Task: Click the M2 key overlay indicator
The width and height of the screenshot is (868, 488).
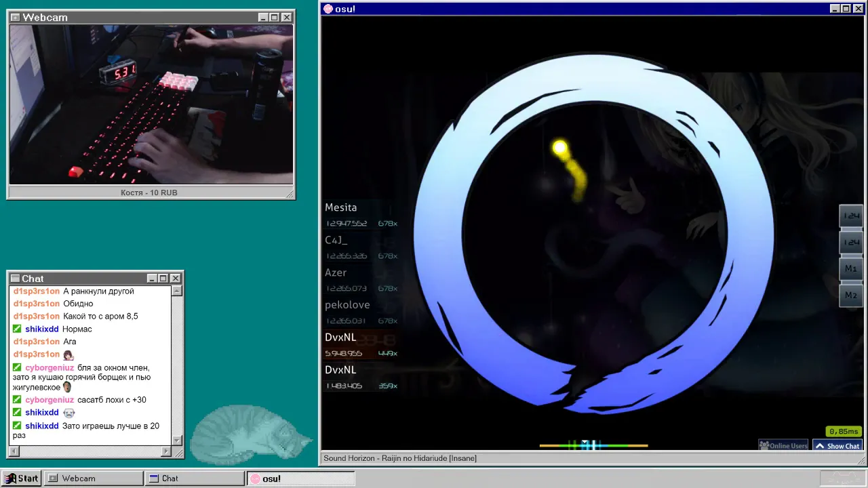Action: click(850, 295)
